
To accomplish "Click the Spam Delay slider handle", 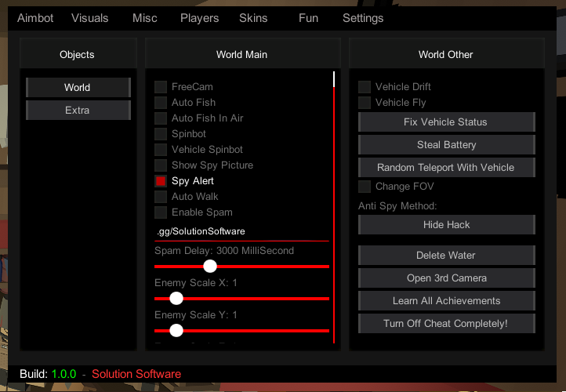I will click(x=210, y=267).
